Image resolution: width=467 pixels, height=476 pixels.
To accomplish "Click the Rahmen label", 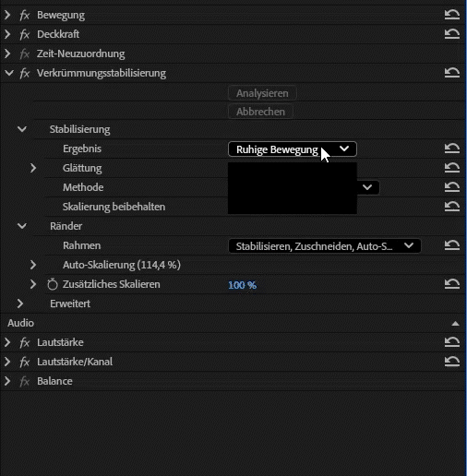I will [x=81, y=245].
